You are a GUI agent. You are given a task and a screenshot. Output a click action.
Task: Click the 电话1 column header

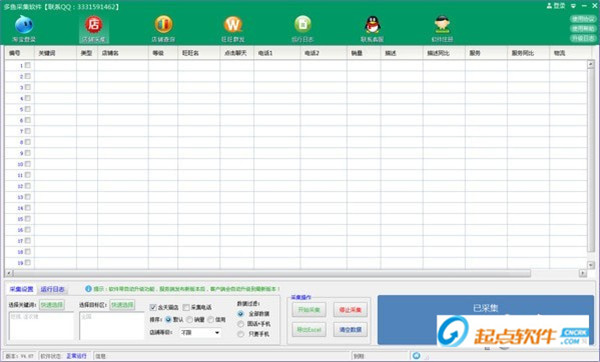click(277, 53)
